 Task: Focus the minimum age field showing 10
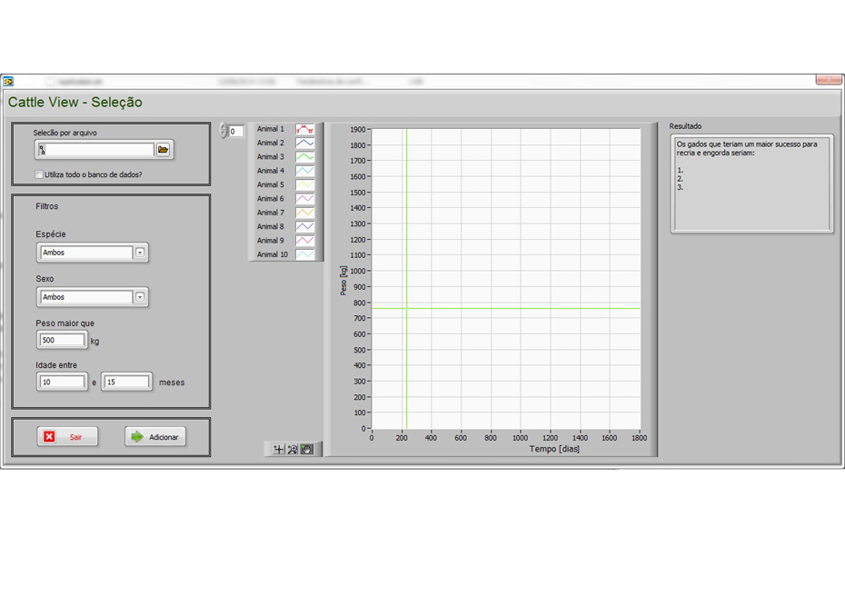tap(62, 383)
